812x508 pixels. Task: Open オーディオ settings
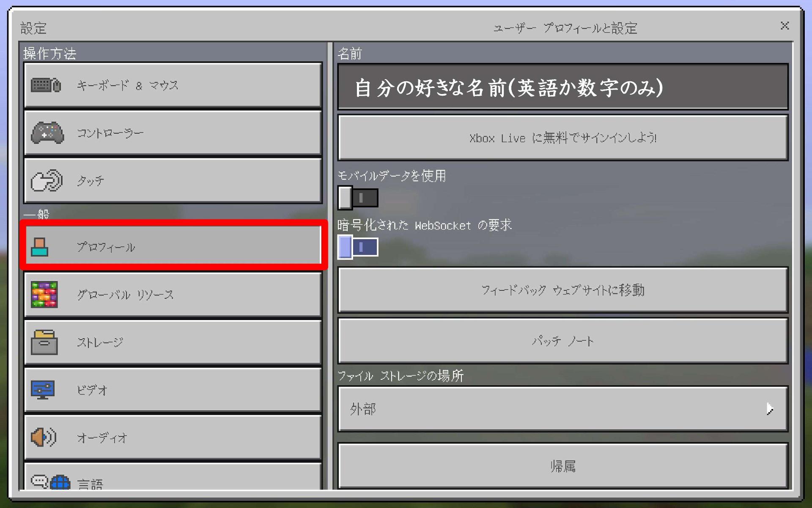173,437
